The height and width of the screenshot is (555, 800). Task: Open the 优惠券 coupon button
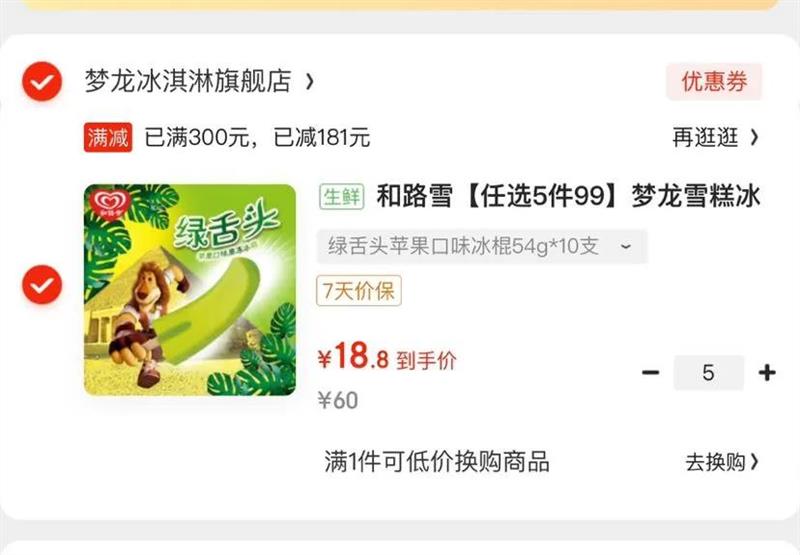(714, 82)
